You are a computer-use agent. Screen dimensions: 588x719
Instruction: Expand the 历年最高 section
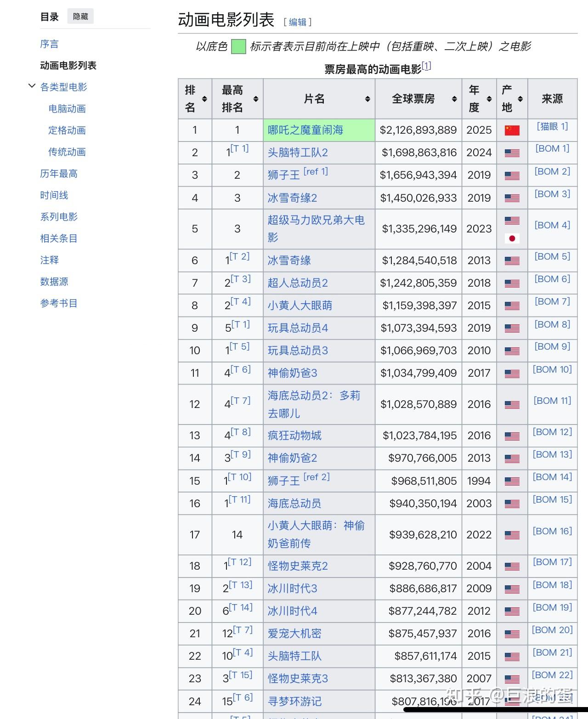(x=58, y=174)
